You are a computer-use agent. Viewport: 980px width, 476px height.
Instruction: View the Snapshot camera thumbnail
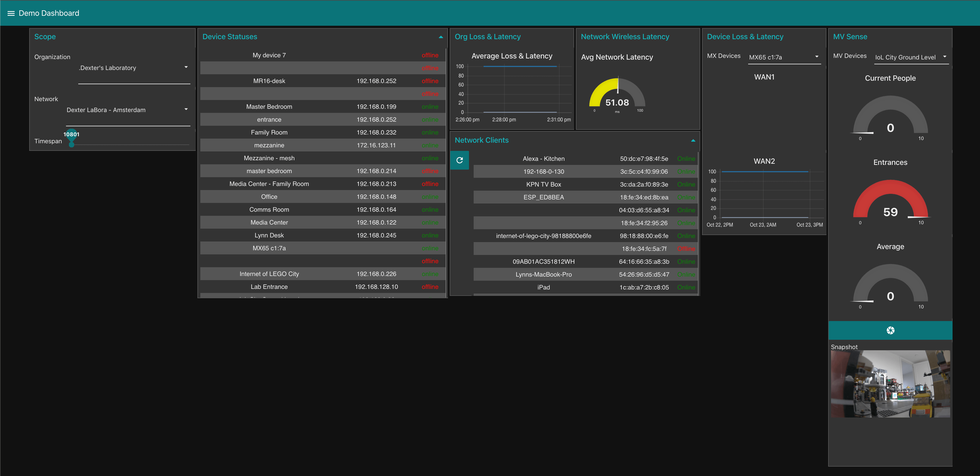[891, 384]
